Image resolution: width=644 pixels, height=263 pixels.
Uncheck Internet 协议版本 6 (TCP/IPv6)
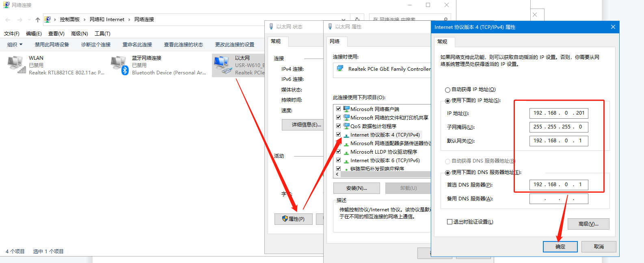tap(338, 160)
